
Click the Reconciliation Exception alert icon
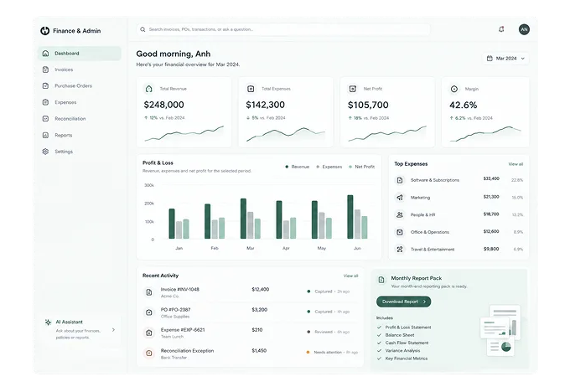[x=149, y=353]
